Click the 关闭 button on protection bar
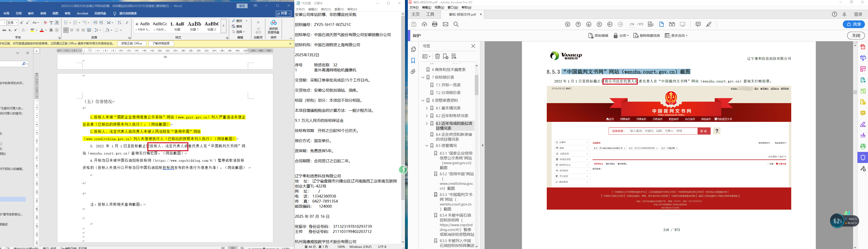The width and height of the screenshot is (868, 249). (856, 35)
